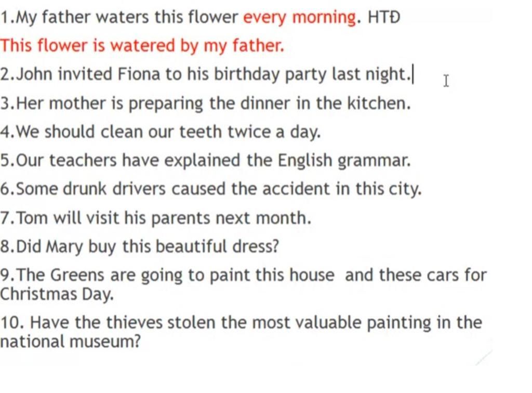Place cursor after 'national museum?'
Viewport: 532px width, 393px height.
click(141, 342)
